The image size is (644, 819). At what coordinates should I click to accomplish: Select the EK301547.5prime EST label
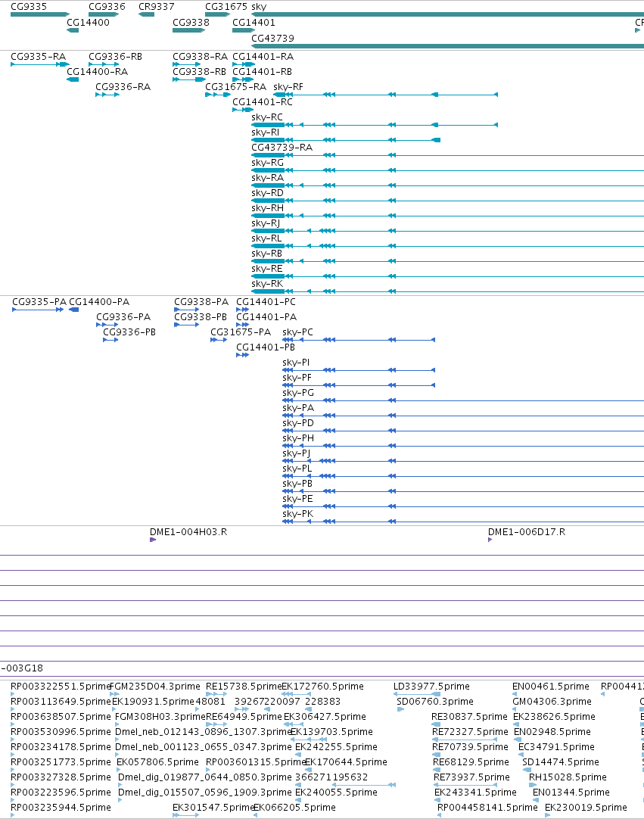pyautogui.click(x=214, y=808)
